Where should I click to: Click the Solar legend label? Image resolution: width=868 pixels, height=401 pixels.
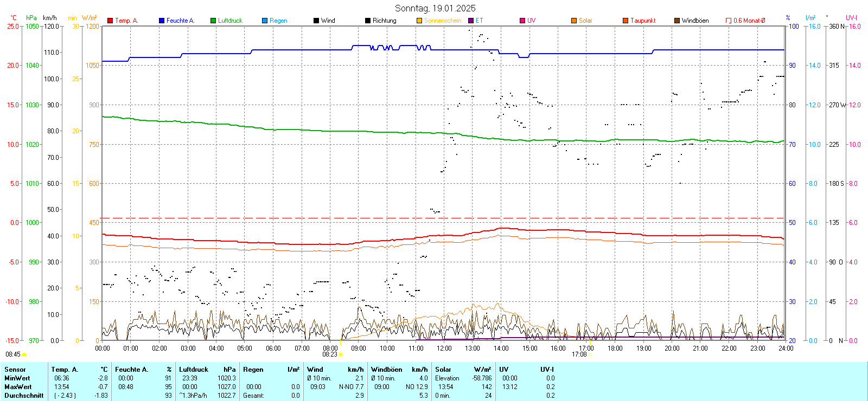[585, 21]
